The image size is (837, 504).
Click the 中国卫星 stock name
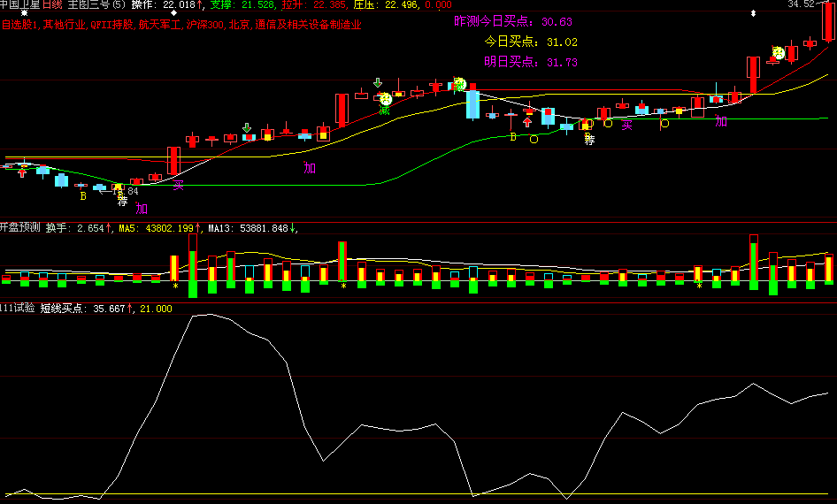pos(19,5)
